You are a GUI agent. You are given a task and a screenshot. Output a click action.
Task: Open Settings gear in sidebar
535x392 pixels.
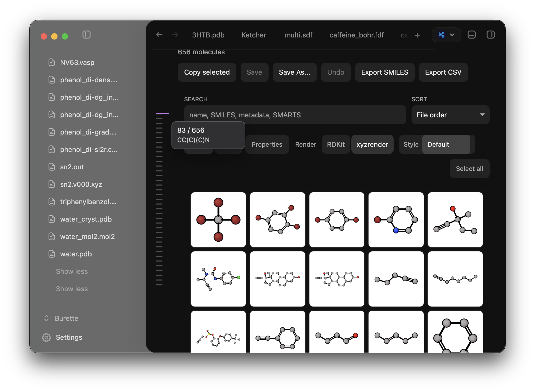point(46,337)
